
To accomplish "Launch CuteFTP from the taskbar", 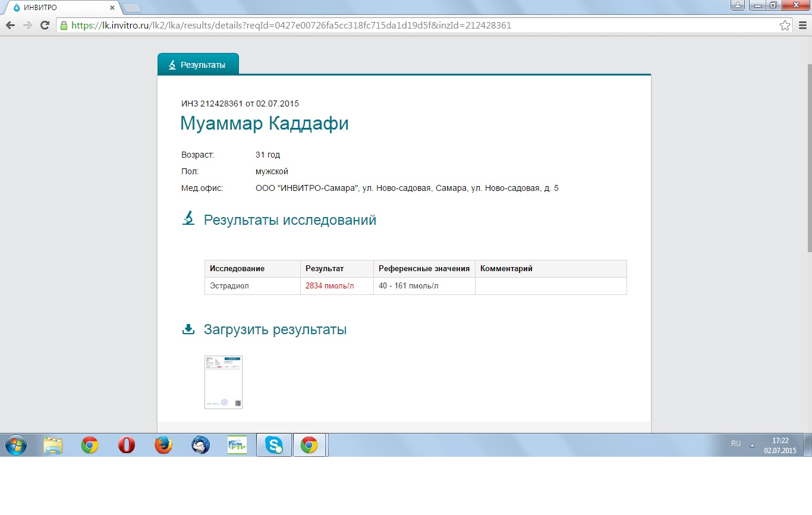I will 237,445.
